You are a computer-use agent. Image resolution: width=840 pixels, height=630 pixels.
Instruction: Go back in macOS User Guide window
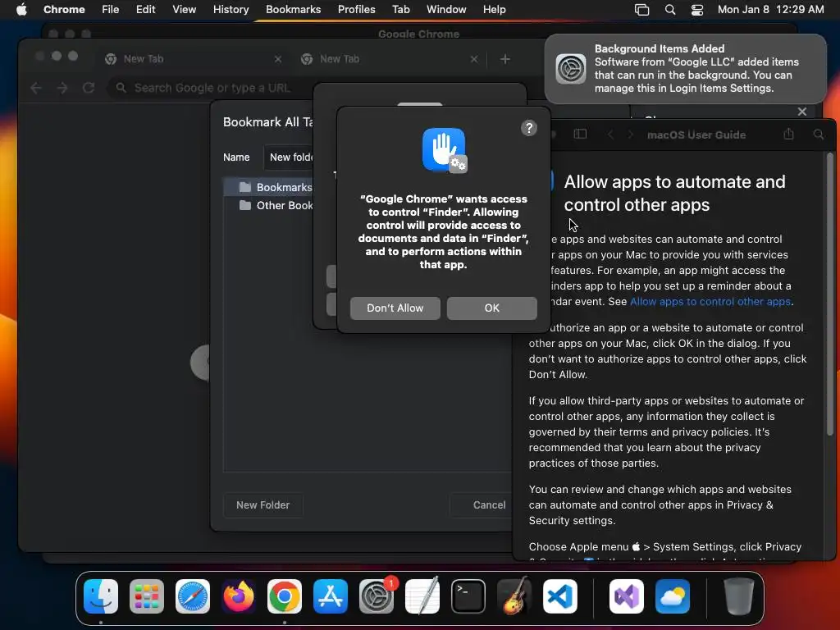coord(610,135)
